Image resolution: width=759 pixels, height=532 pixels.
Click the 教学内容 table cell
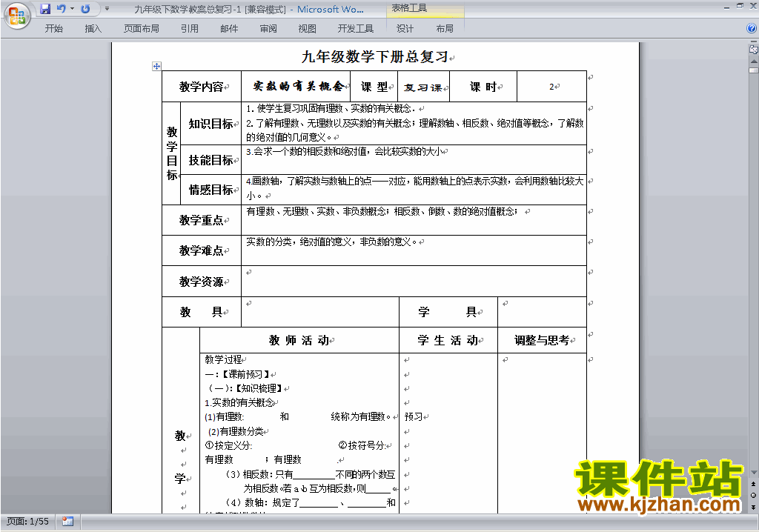[202, 87]
